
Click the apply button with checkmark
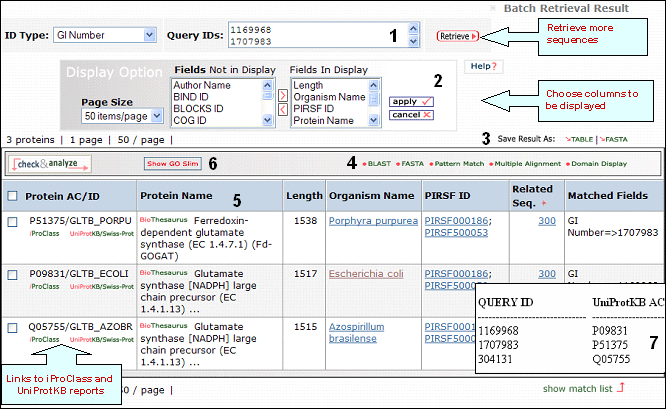pos(411,101)
